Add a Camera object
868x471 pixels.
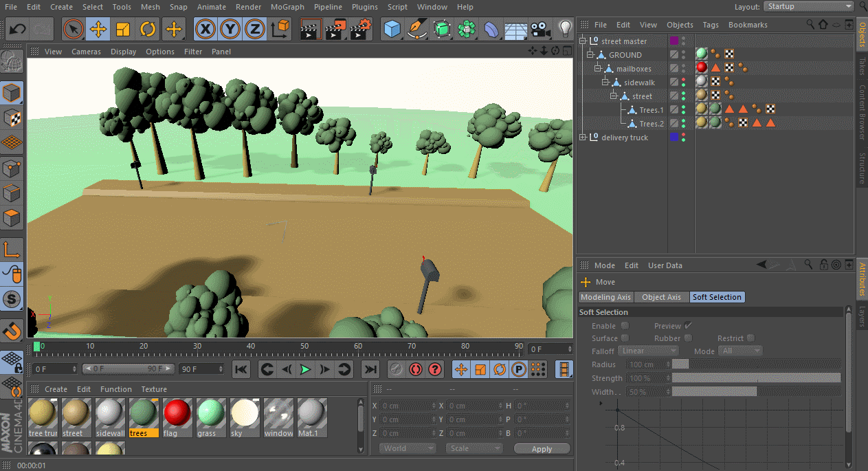click(x=541, y=30)
